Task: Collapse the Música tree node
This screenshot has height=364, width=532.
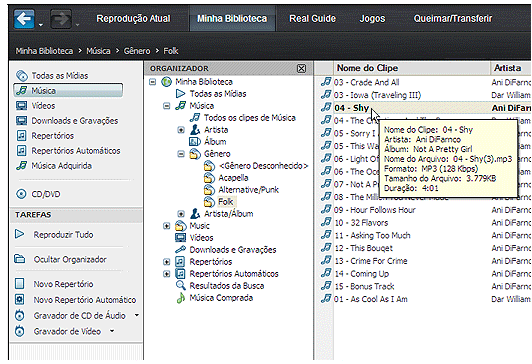Action: pos(167,106)
